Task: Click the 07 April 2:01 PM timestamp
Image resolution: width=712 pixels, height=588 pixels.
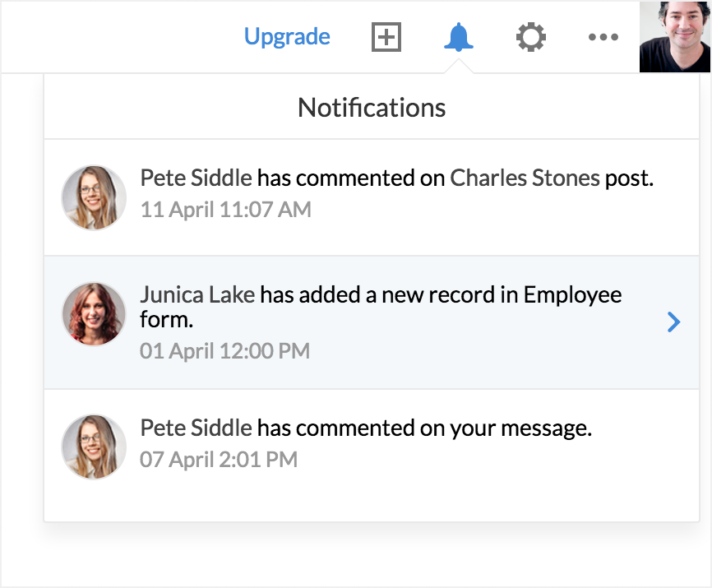Action: [219, 459]
